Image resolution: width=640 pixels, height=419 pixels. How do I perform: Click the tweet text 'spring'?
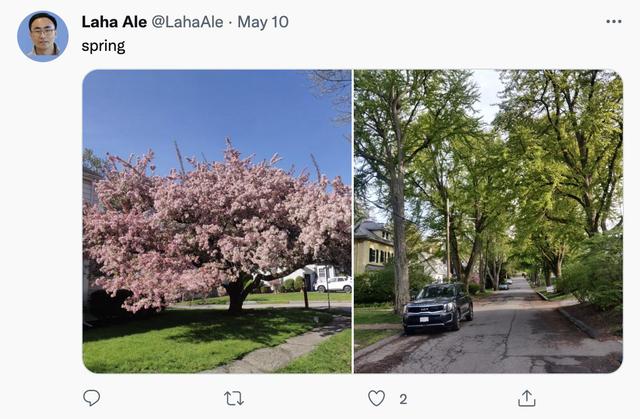pyautogui.click(x=103, y=46)
